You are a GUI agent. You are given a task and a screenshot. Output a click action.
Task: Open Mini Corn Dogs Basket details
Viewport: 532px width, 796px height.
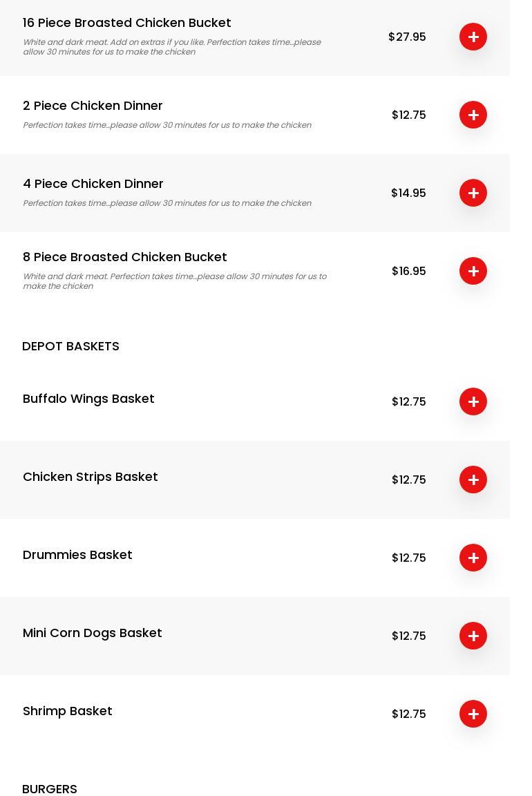coord(93,633)
